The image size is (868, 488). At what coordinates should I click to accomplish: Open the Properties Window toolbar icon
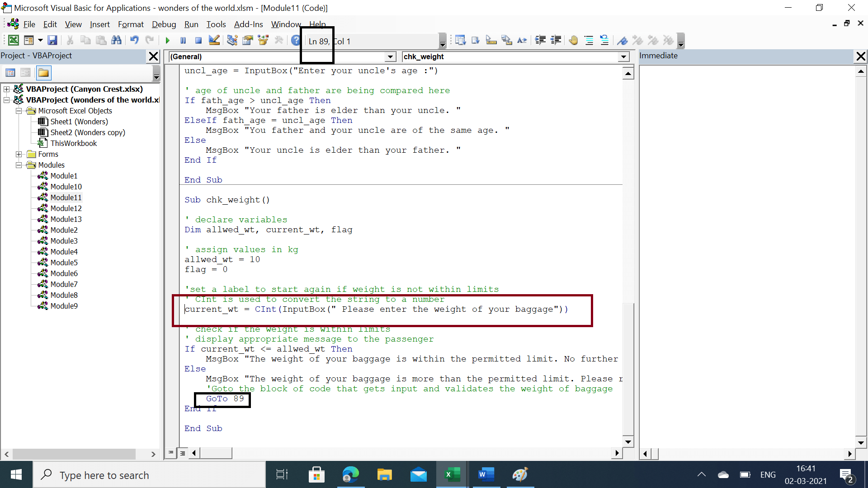point(247,40)
